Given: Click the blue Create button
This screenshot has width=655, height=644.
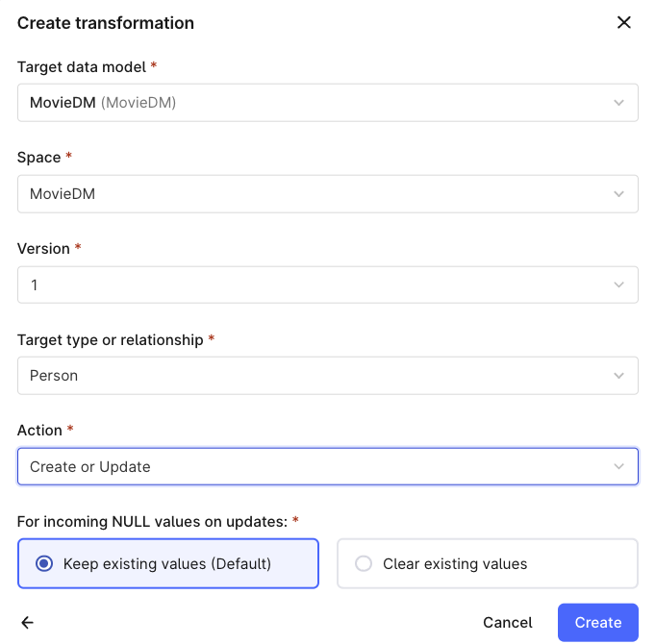Looking at the screenshot, I should click(x=597, y=622).
